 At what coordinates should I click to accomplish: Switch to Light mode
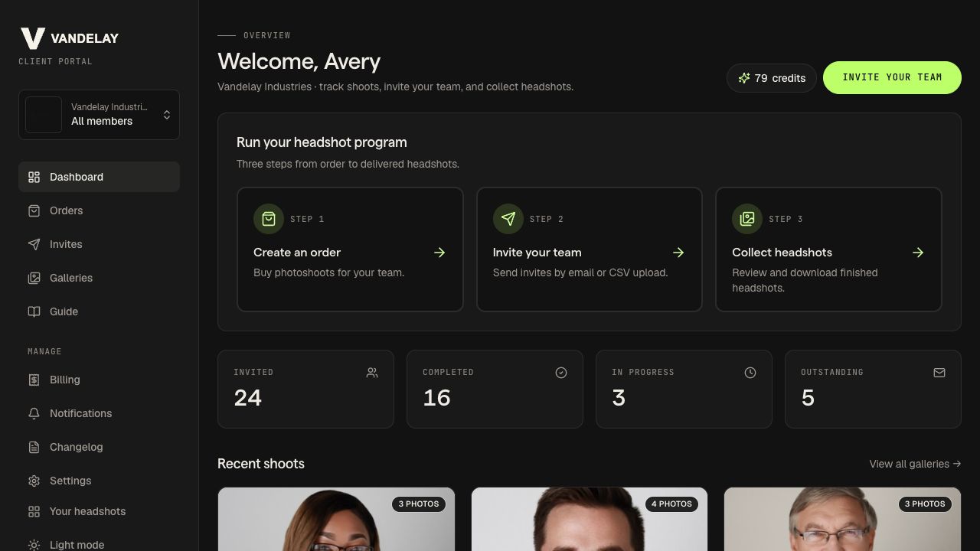(99, 542)
